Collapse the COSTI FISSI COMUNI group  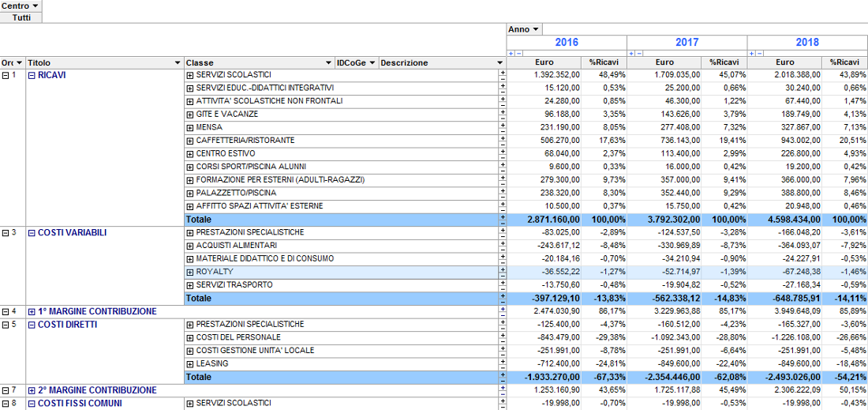click(x=32, y=404)
